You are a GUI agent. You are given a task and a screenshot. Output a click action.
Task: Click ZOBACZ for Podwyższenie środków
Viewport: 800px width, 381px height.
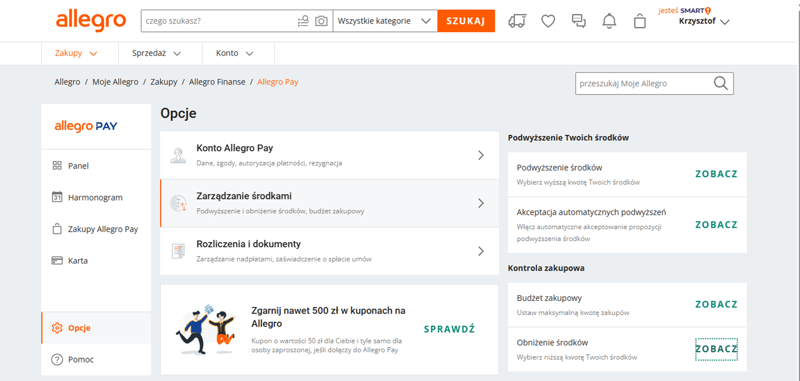tap(716, 174)
